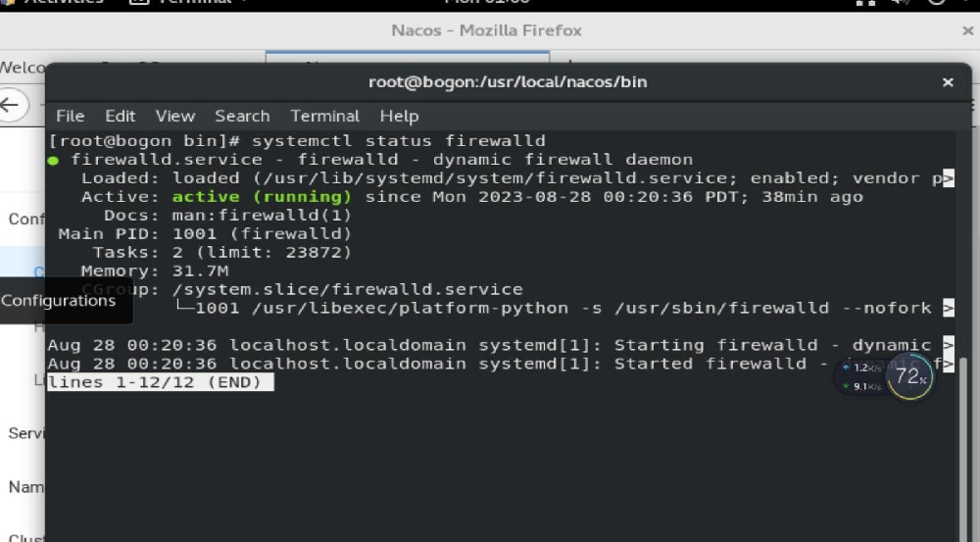Click the green dot before firewalld.service
Screen dimensions: 980x542
(53, 161)
